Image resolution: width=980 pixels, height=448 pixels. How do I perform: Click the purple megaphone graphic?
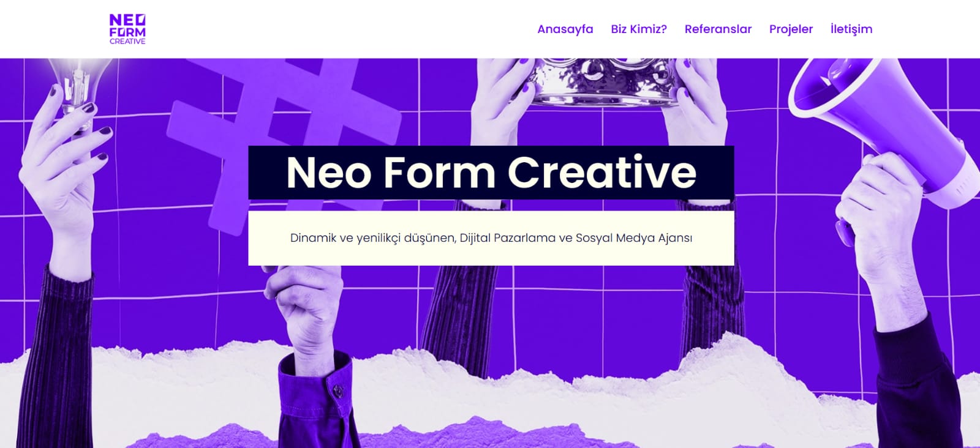(x=882, y=129)
